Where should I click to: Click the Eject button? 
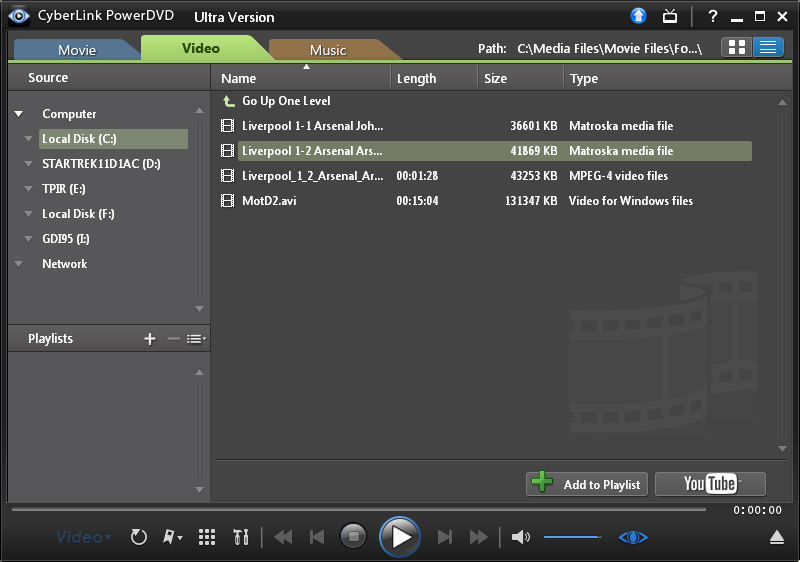[x=777, y=538]
